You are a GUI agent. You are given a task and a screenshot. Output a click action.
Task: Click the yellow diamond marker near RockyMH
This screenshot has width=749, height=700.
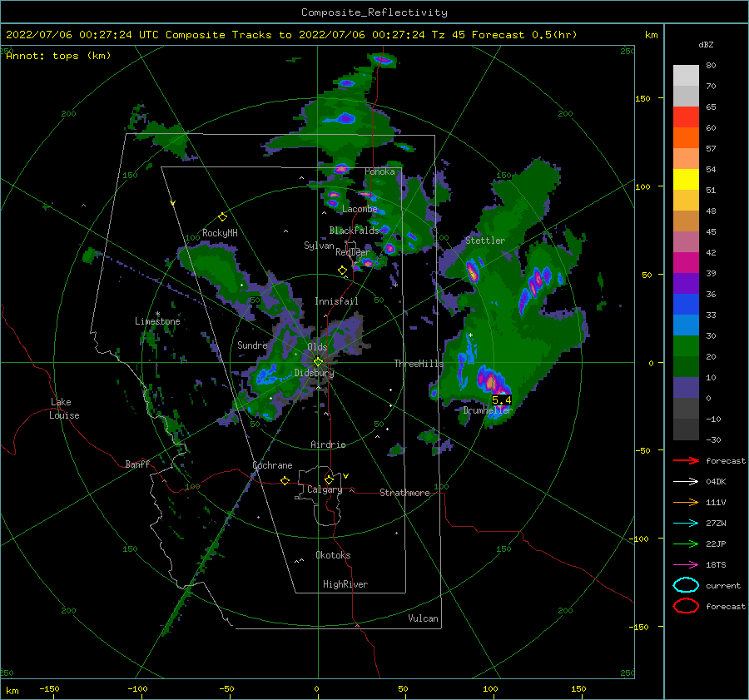point(222,217)
